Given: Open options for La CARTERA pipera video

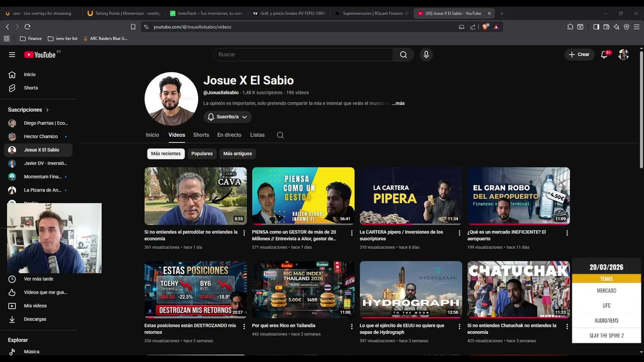Looking at the screenshot, I should tap(459, 233).
